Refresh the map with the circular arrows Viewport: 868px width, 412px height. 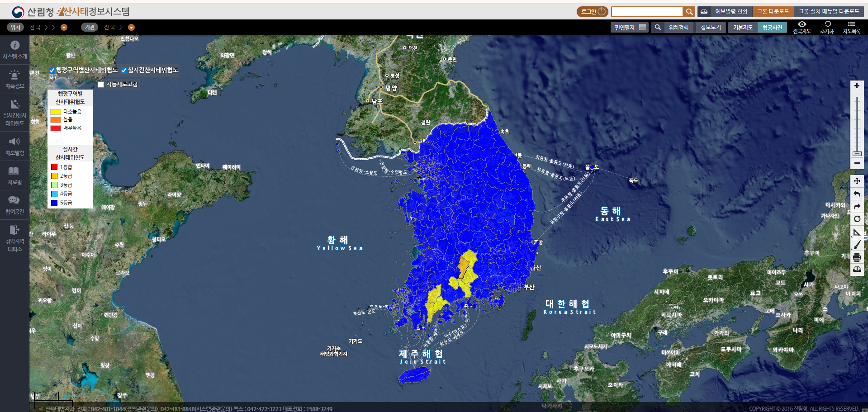(857, 219)
